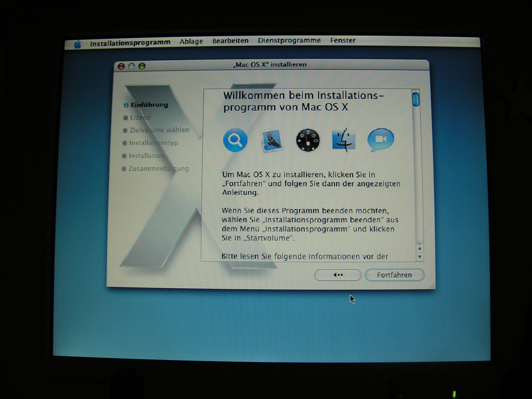Click the scrollbar up arrow
The width and height of the screenshot is (532, 399).
[x=420, y=248]
